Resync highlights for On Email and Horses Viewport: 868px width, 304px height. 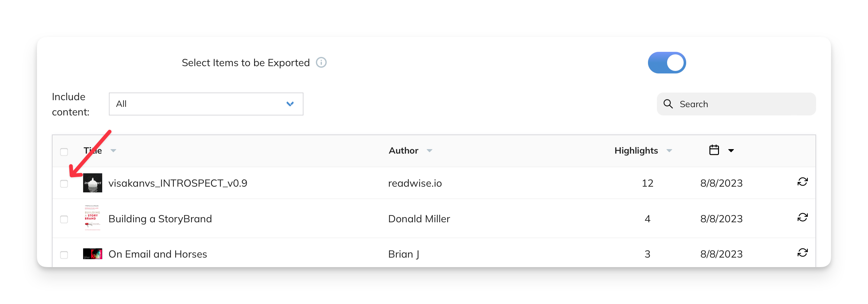[x=803, y=252]
